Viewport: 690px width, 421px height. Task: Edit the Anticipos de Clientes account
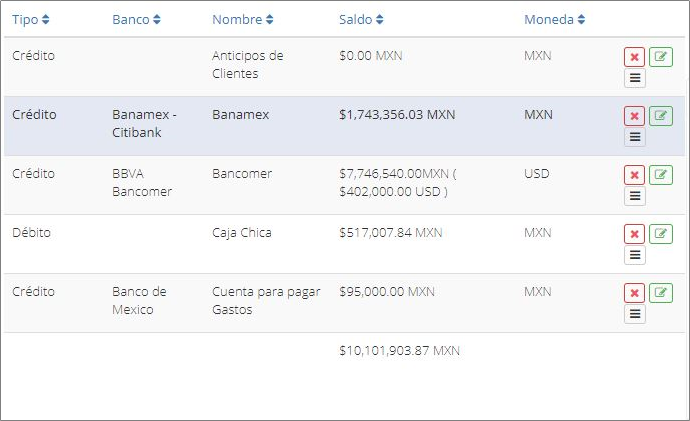661,57
